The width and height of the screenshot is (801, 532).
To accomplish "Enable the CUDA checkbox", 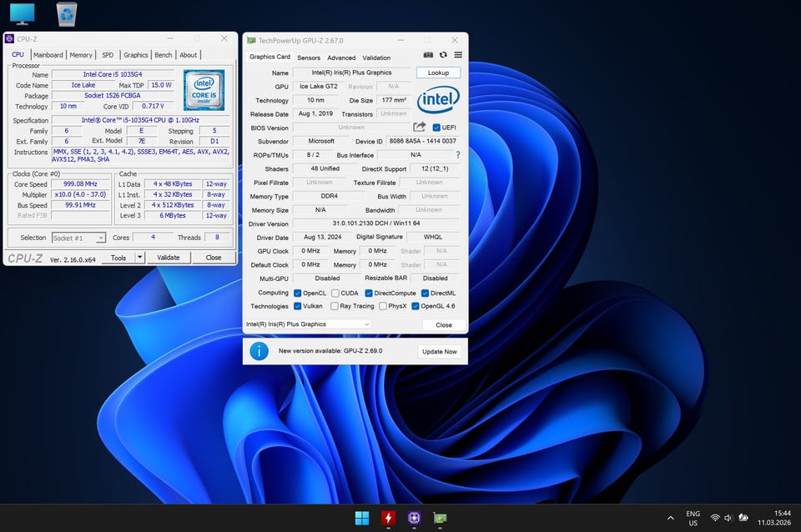I will 335,294.
